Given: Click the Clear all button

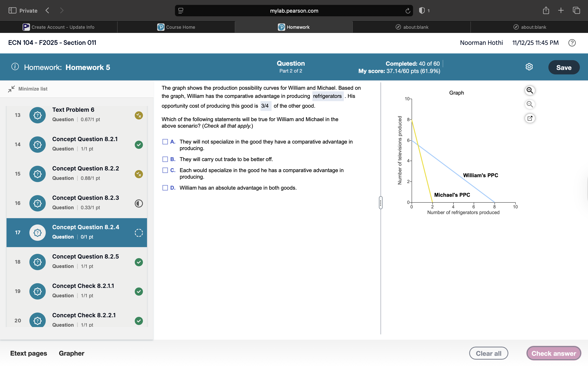Looking at the screenshot, I should 488,353.
